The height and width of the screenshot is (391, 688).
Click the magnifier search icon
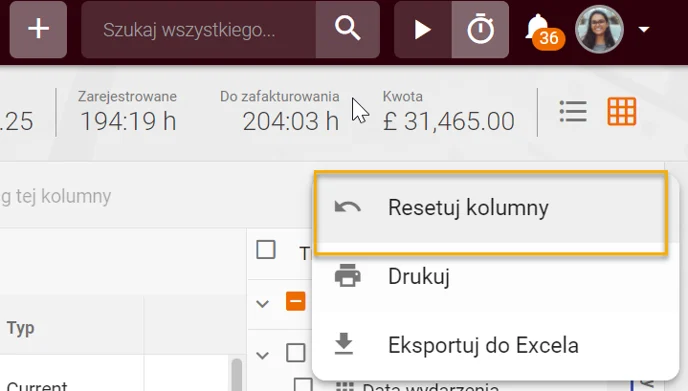pyautogui.click(x=348, y=29)
